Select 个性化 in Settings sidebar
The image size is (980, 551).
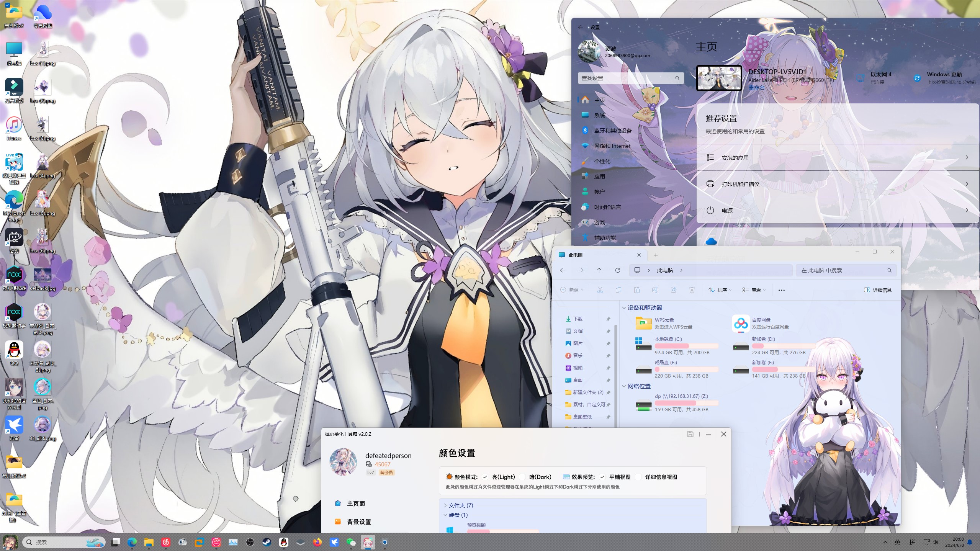coord(602,161)
